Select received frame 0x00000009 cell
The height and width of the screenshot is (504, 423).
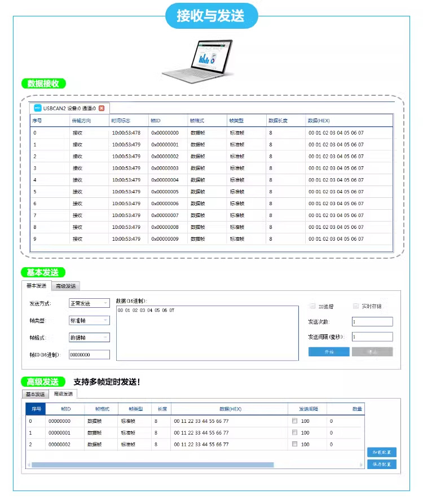point(168,239)
